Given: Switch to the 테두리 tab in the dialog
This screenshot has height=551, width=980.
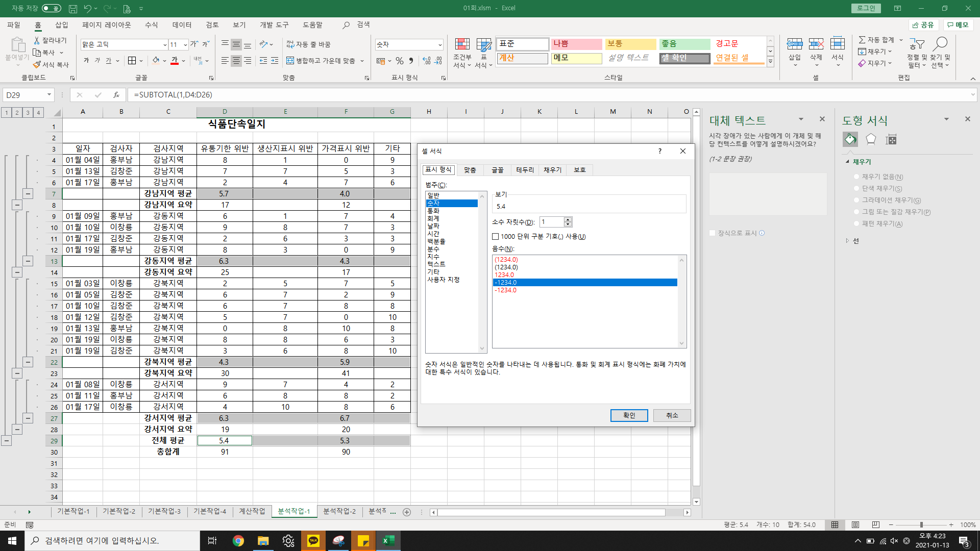Looking at the screenshot, I should [525, 170].
